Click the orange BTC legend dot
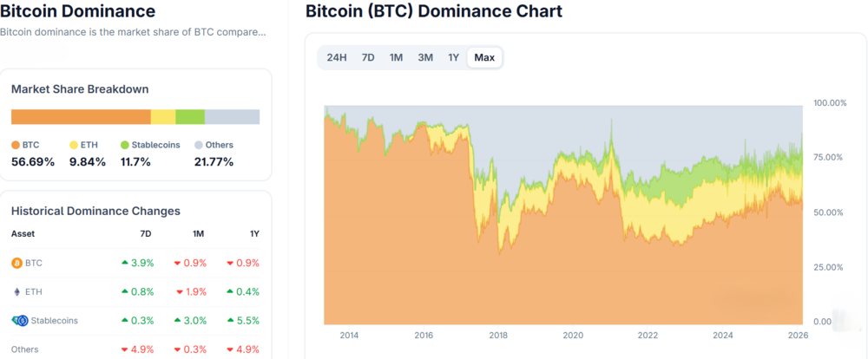Image resolution: width=868 pixels, height=359 pixels. pyautogui.click(x=15, y=145)
